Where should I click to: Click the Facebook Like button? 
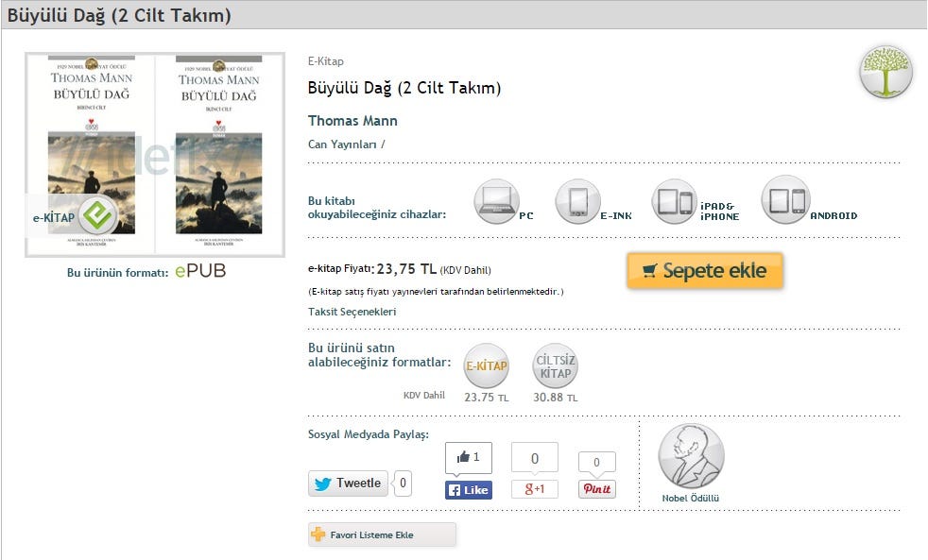(x=469, y=489)
